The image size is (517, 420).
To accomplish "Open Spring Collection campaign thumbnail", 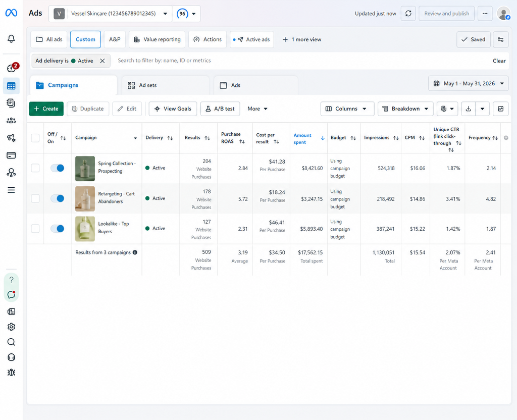I will click(x=85, y=169).
